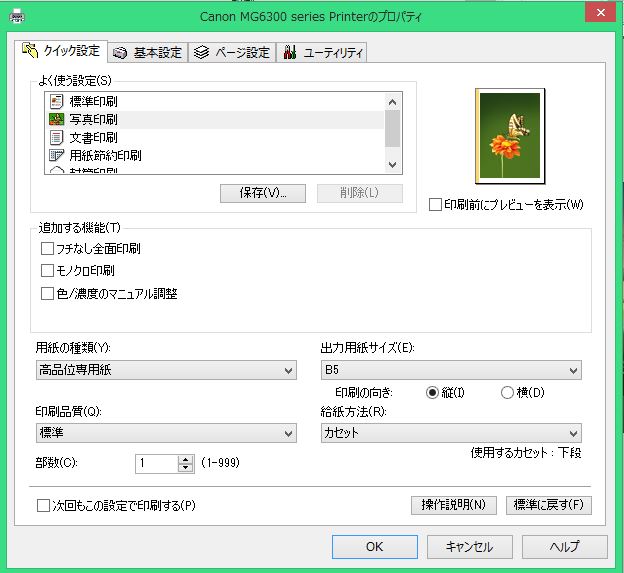This screenshot has width=624, height=573.
Task: Click the preset list scroll down arrow
Action: 392,165
